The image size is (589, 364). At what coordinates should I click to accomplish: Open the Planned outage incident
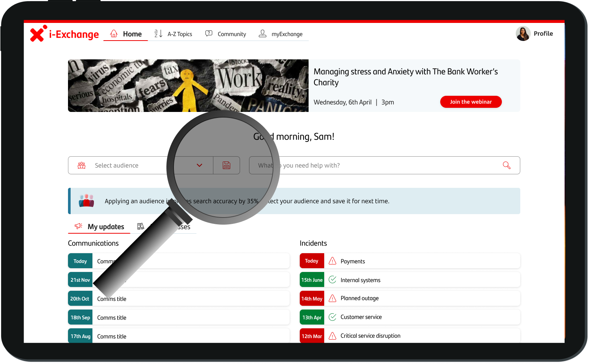[410, 298]
